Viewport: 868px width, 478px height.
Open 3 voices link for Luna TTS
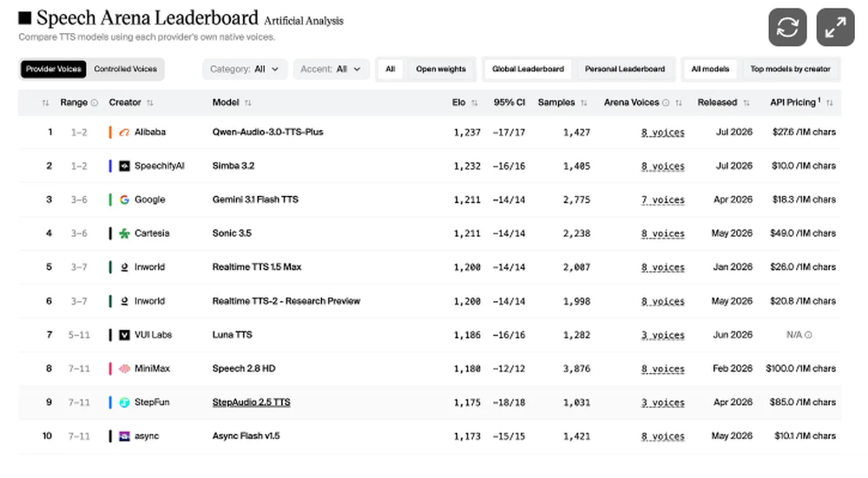[x=662, y=335]
